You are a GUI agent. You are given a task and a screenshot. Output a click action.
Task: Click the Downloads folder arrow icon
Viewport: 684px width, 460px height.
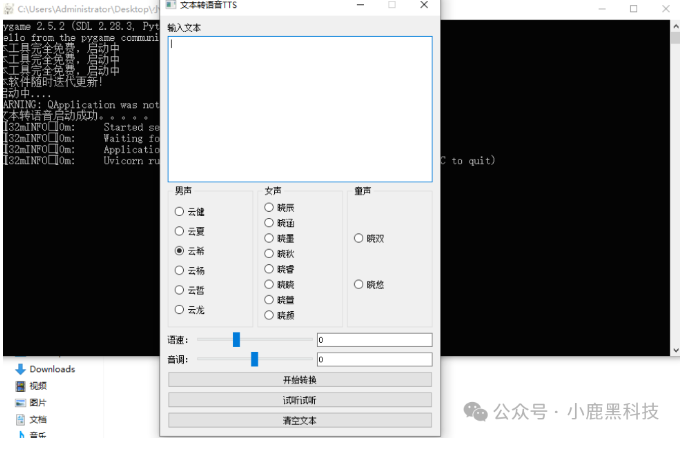(20, 369)
